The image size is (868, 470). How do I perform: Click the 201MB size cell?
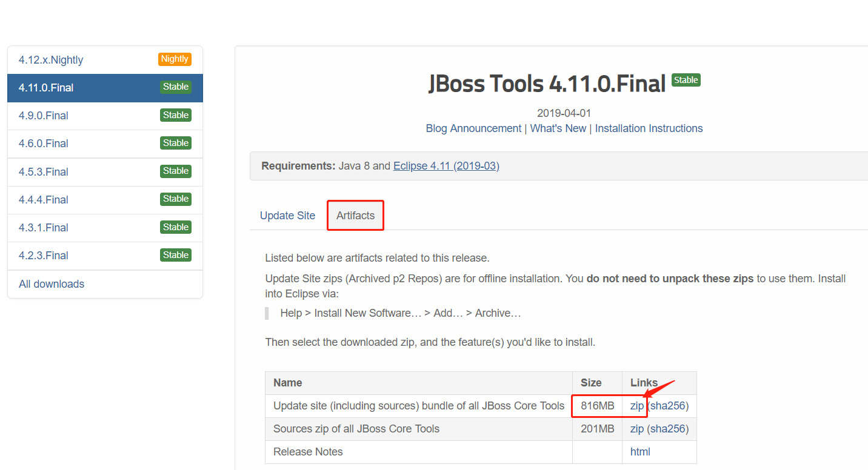tap(598, 429)
